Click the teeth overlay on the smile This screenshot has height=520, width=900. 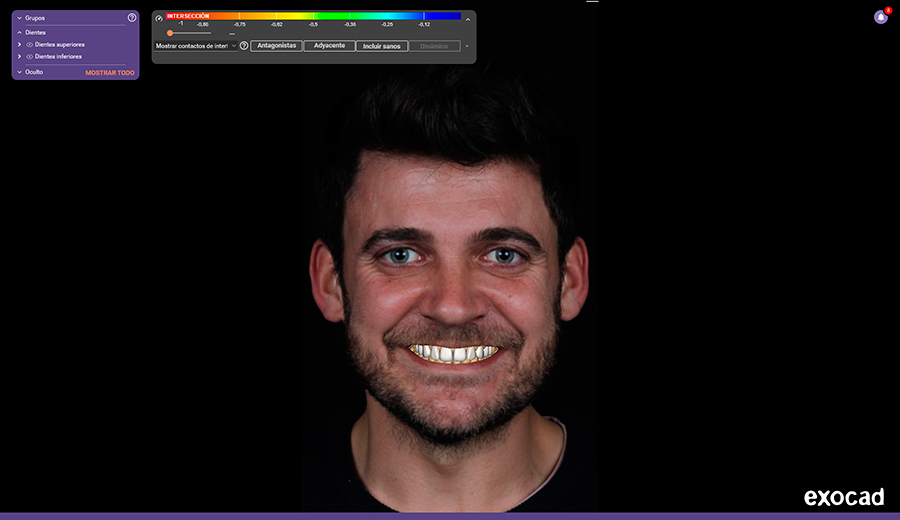(453, 354)
